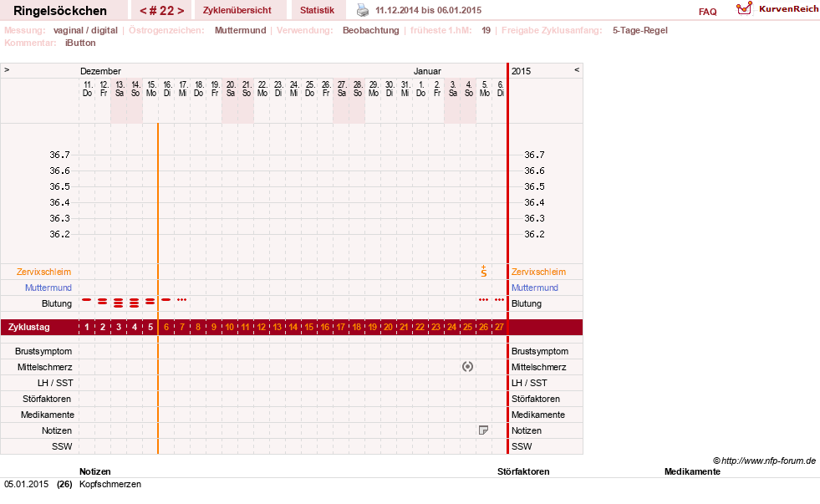
Task: Click the Beobachtung usage value
Action: pyautogui.click(x=371, y=30)
